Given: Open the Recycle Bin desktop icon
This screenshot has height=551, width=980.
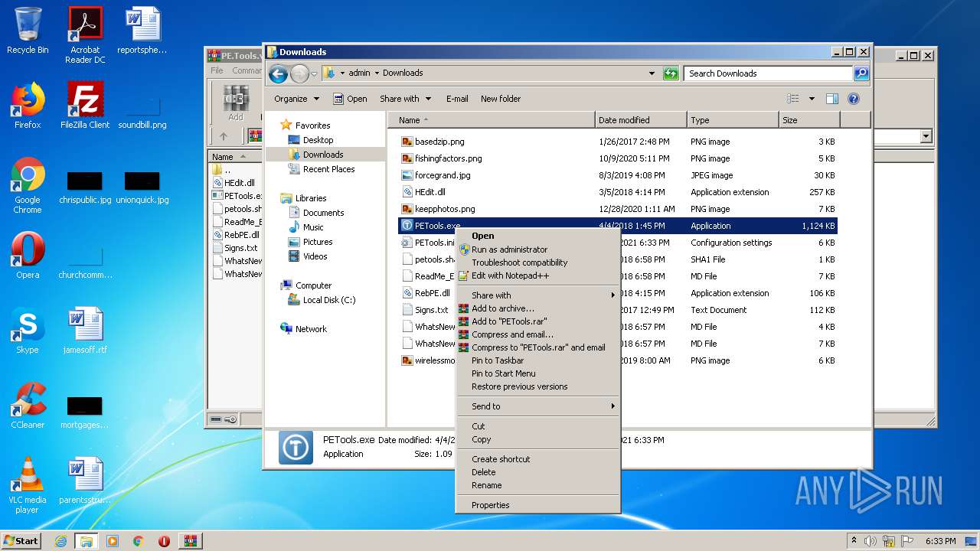Looking at the screenshot, I should click(x=28, y=32).
